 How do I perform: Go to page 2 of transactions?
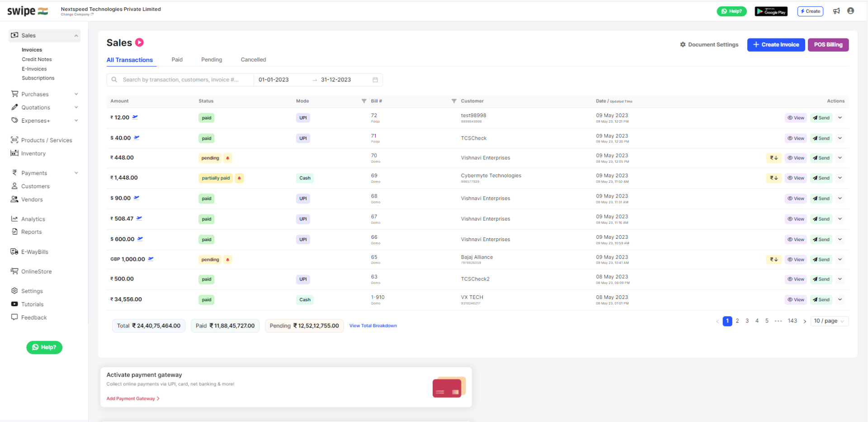(x=737, y=321)
